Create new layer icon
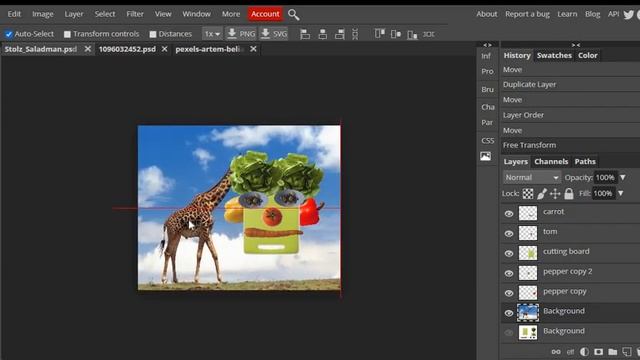This screenshot has height=360, width=640. [x=627, y=351]
